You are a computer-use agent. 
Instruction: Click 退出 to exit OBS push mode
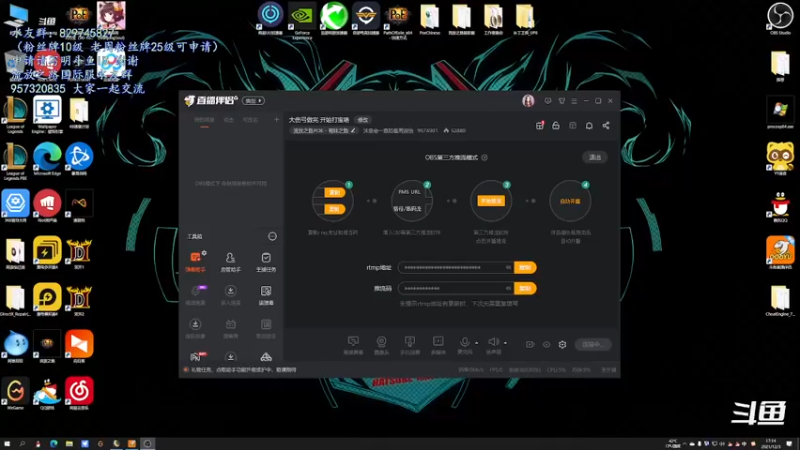coord(595,157)
